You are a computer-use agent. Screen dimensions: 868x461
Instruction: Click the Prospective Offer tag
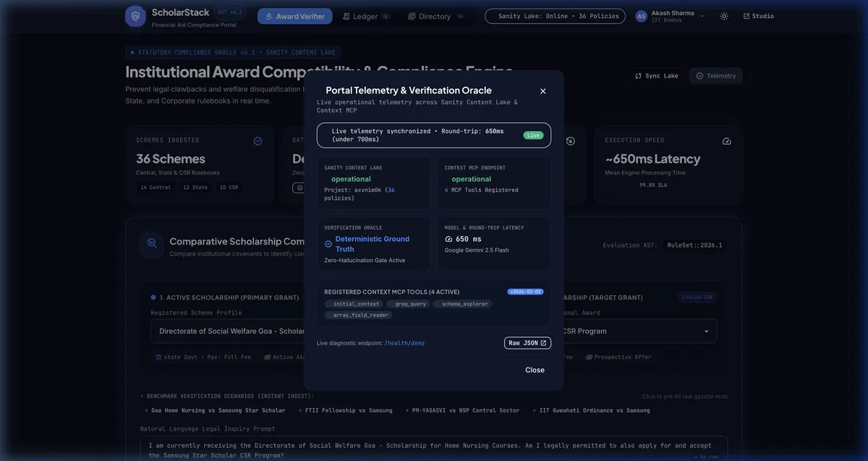618,357
